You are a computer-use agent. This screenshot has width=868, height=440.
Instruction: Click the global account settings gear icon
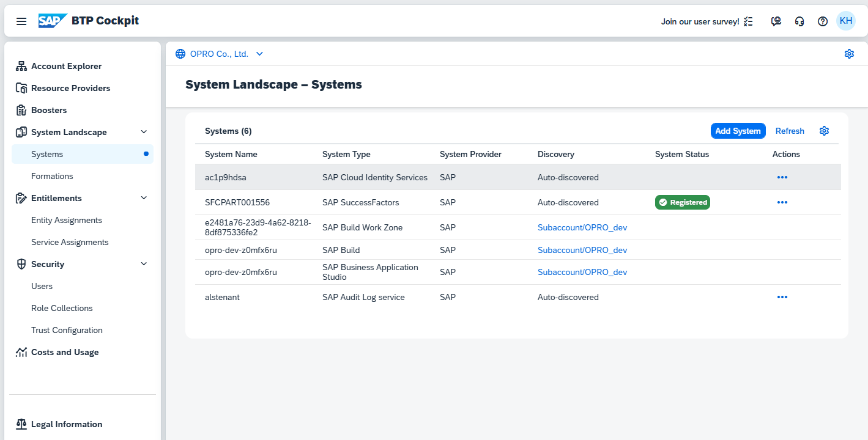tap(849, 54)
